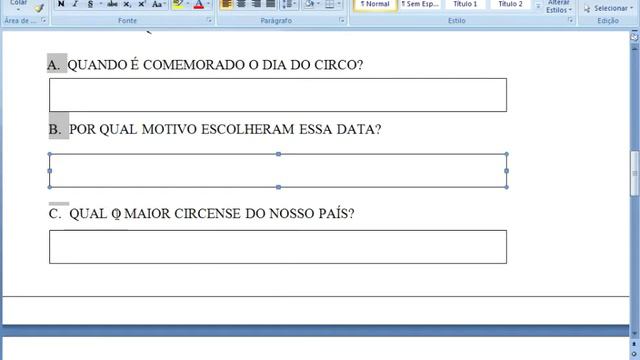Open shading color dropdown arrow
The image size is (640, 360).
319,4
